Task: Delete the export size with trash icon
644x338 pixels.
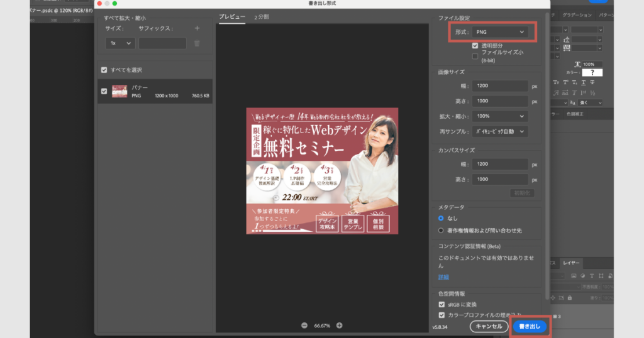Action: coord(197,43)
